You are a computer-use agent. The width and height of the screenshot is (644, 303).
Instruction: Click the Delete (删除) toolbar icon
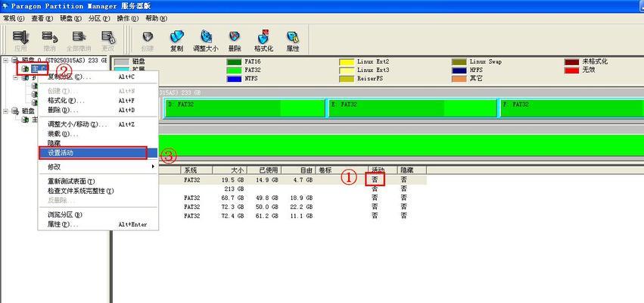[235, 37]
